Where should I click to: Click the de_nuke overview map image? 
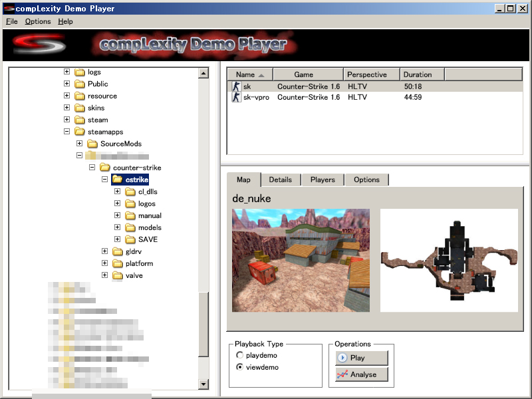450,260
